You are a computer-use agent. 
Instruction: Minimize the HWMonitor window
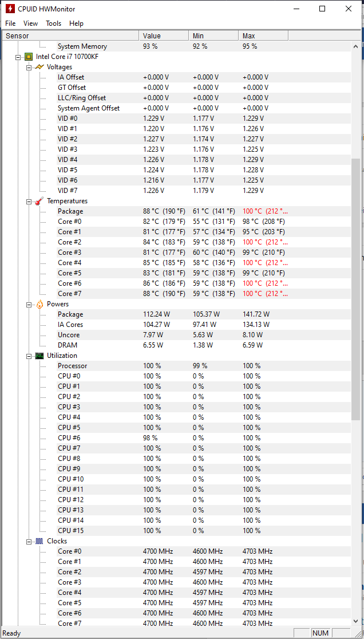[x=297, y=9]
